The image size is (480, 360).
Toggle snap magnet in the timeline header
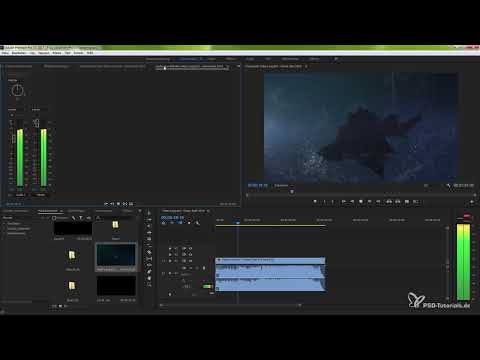(172, 223)
